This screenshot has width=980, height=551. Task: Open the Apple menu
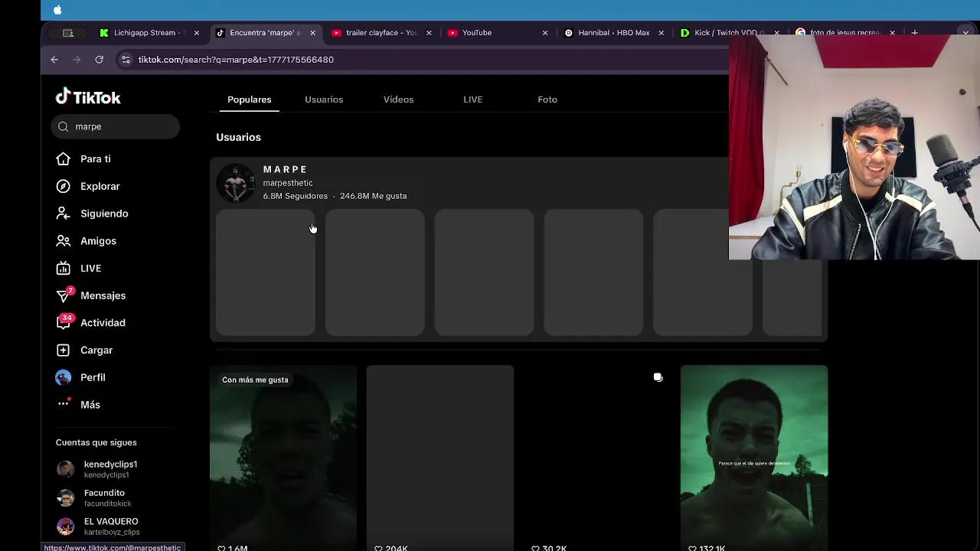[57, 10]
